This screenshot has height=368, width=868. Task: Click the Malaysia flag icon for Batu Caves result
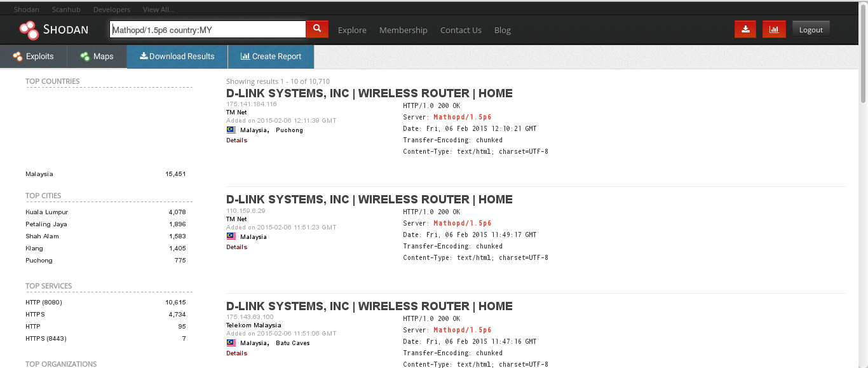click(x=231, y=343)
